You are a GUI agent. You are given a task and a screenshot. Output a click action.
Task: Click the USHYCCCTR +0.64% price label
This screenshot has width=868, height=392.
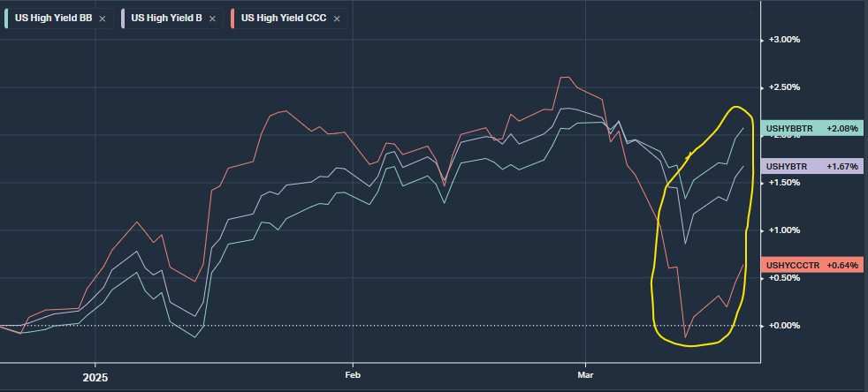tap(811, 264)
